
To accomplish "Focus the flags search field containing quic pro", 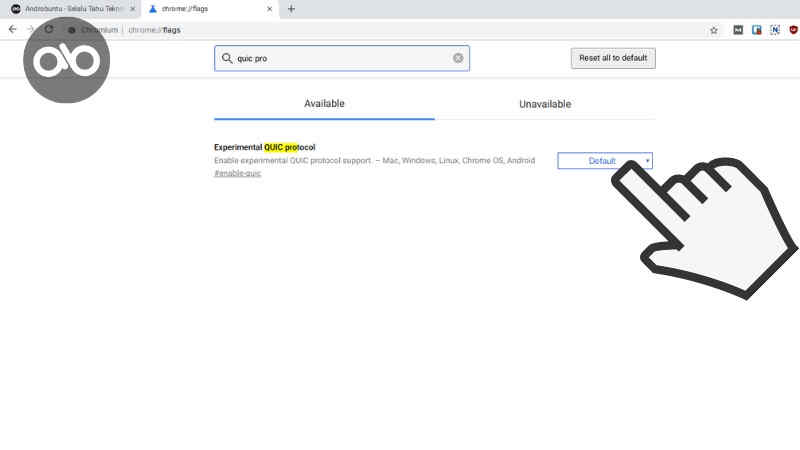I will (x=342, y=58).
